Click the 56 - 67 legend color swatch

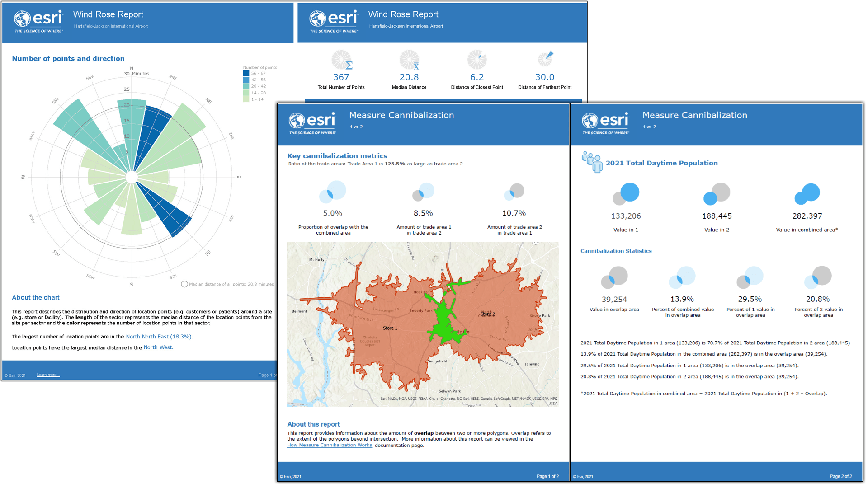pyautogui.click(x=246, y=73)
